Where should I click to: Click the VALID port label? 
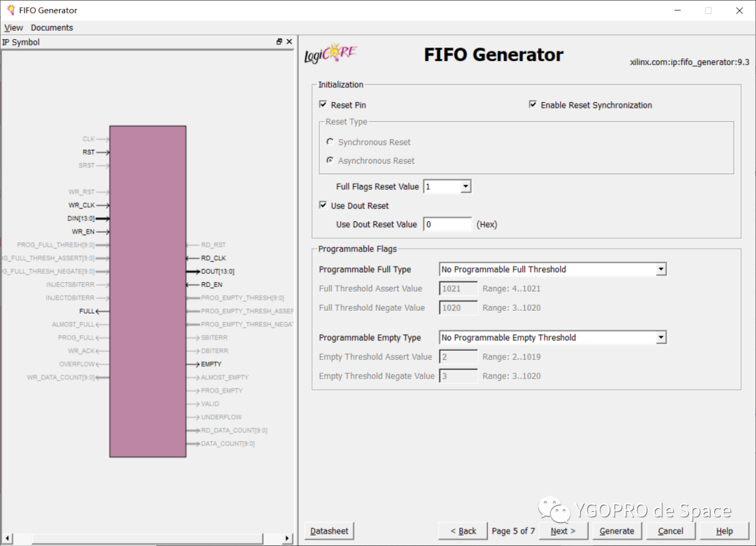(x=210, y=404)
